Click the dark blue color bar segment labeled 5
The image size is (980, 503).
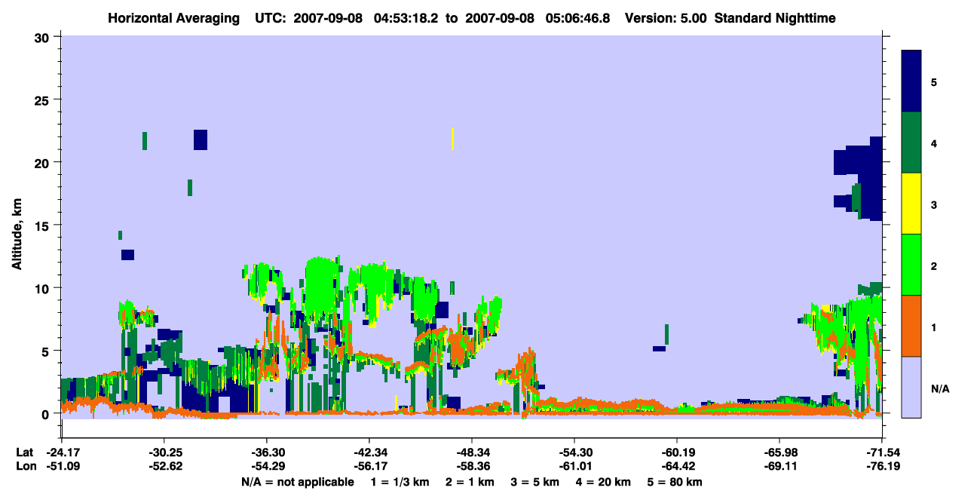(911, 81)
